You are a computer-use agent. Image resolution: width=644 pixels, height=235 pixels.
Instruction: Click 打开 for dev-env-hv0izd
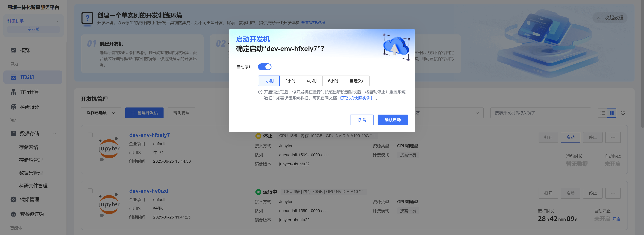[548, 193]
